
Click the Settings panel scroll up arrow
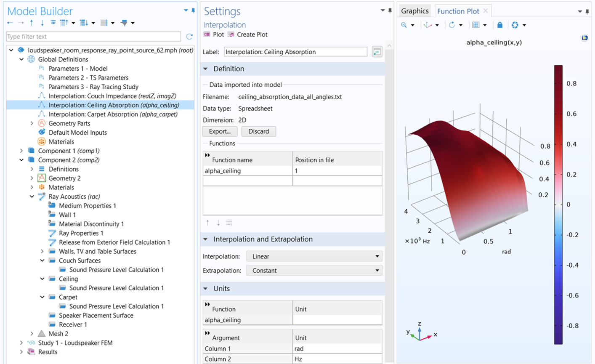coord(390,45)
